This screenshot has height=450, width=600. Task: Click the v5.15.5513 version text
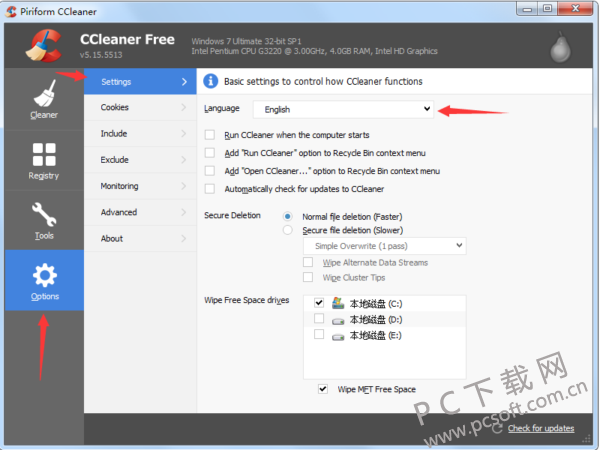click(101, 55)
